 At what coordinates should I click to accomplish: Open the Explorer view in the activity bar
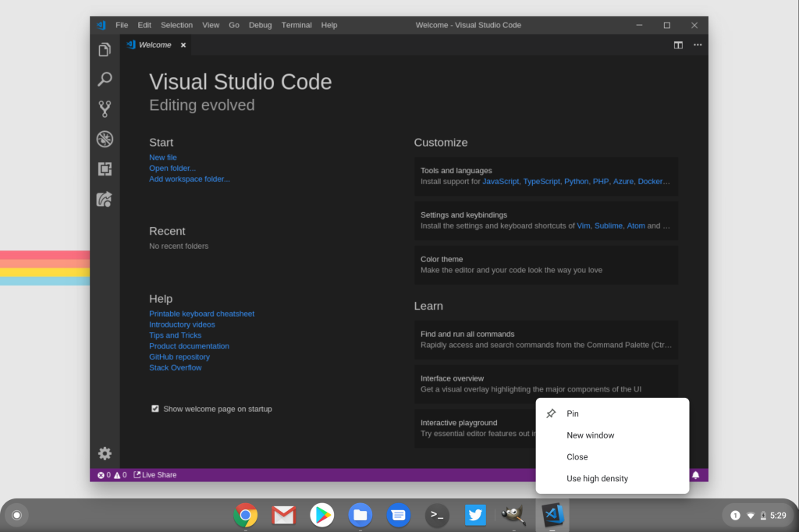(105, 48)
